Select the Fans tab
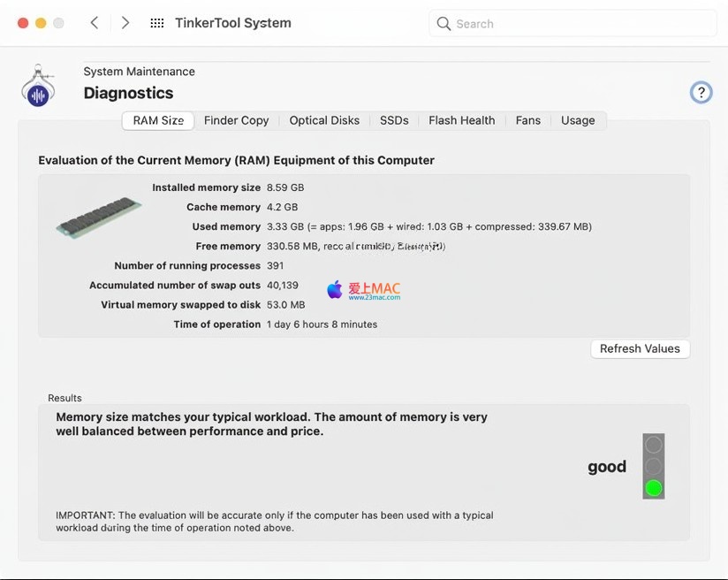Screen dimensions: 728x580 [527, 120]
